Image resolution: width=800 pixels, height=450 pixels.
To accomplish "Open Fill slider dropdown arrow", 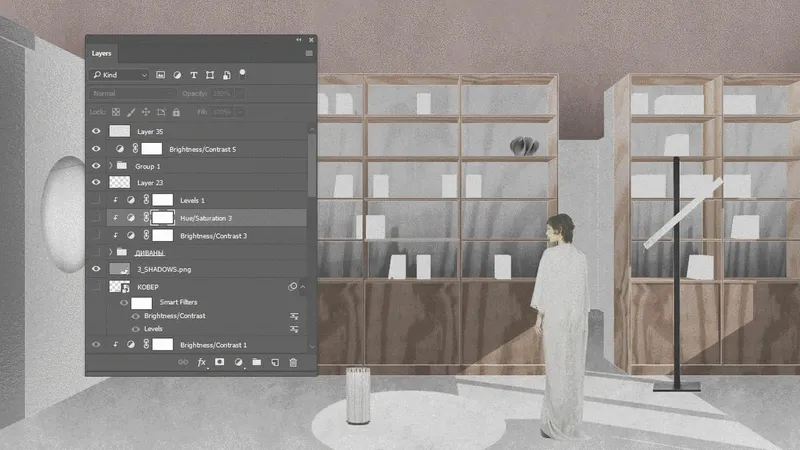I will (x=240, y=112).
